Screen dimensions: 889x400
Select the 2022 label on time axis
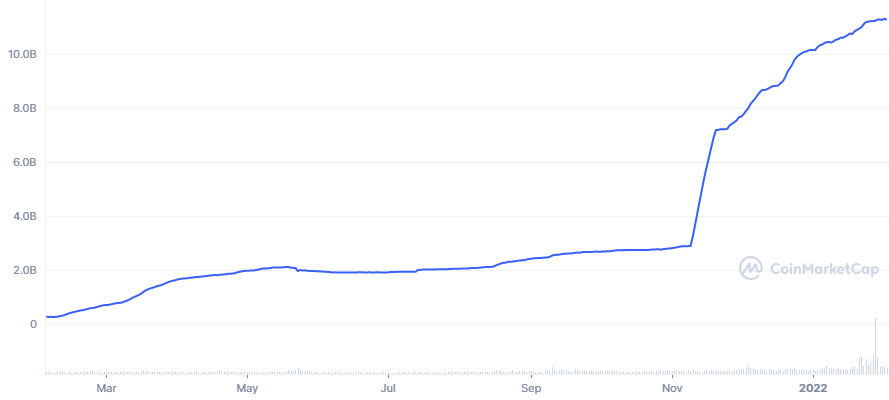tap(813, 389)
